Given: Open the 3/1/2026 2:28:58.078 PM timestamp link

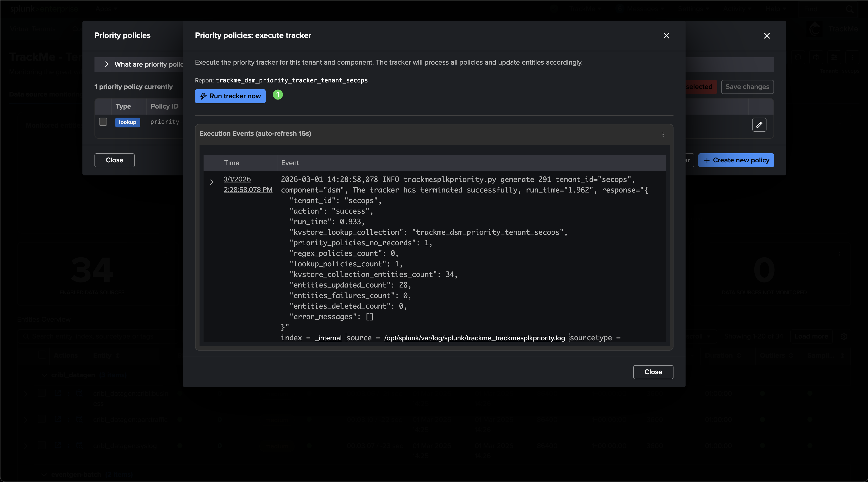Looking at the screenshot, I should [248, 184].
